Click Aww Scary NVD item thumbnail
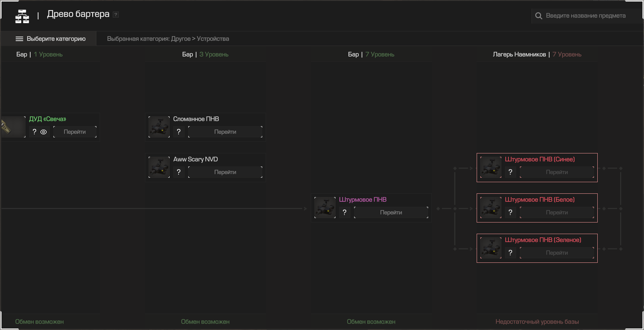The width and height of the screenshot is (644, 330). point(159,167)
